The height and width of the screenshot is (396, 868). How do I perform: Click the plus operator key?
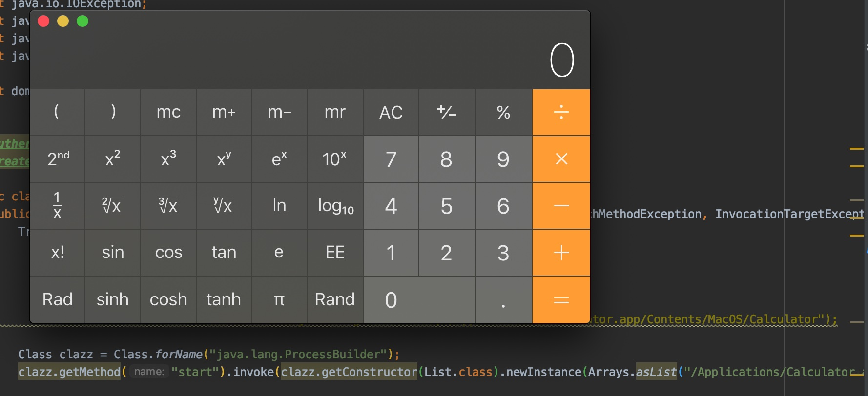coord(561,253)
